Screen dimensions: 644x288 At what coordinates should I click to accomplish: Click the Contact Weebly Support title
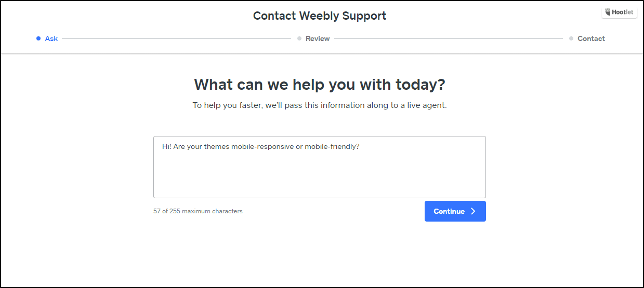[320, 16]
